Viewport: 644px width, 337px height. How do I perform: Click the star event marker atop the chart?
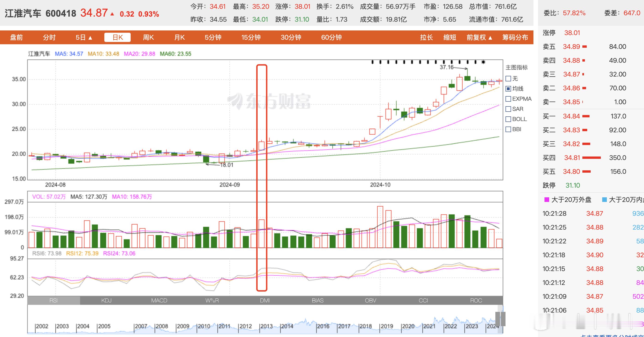tap(483, 62)
